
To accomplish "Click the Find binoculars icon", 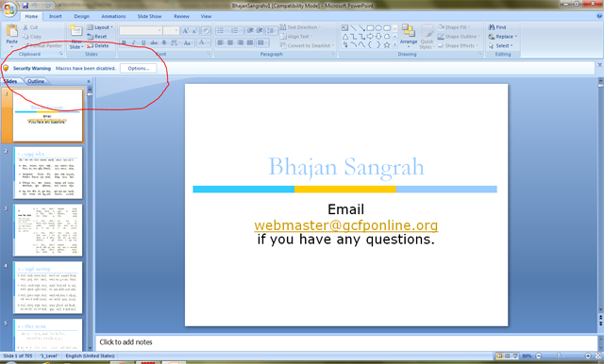I will 491,27.
